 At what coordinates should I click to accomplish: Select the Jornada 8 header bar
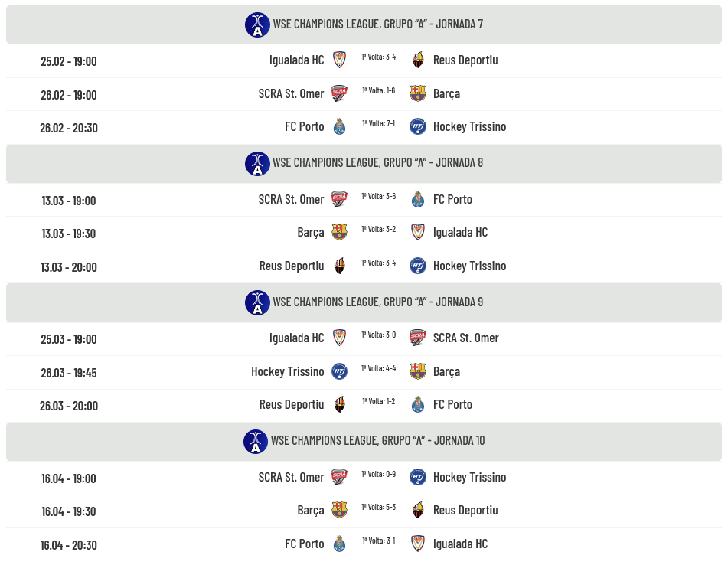click(364, 163)
